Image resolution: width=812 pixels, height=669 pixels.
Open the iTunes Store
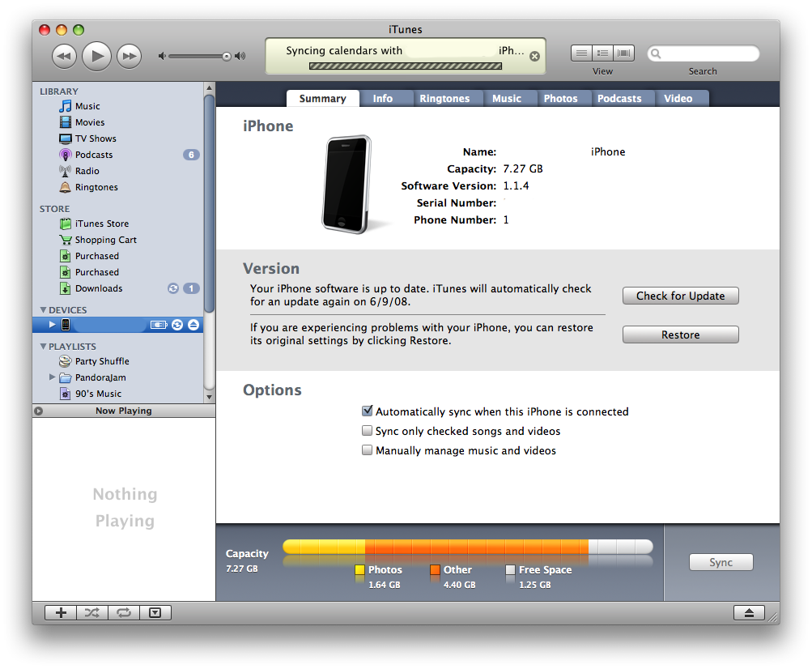(x=101, y=224)
